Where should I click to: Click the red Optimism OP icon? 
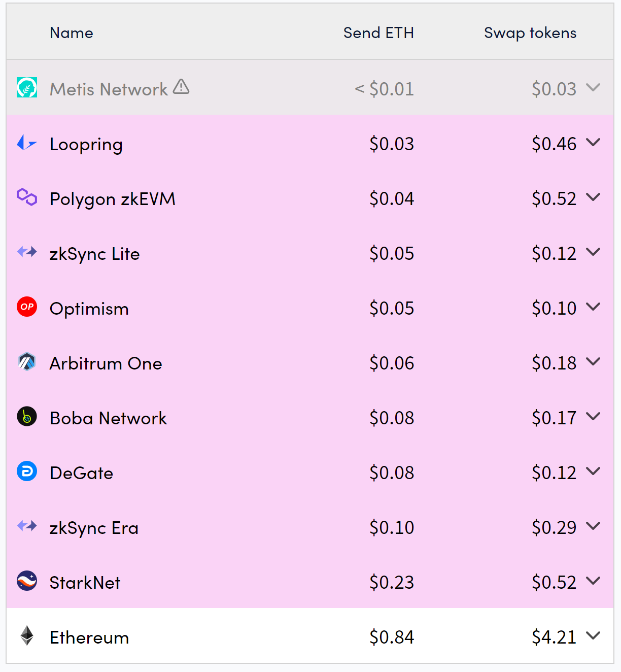27,307
